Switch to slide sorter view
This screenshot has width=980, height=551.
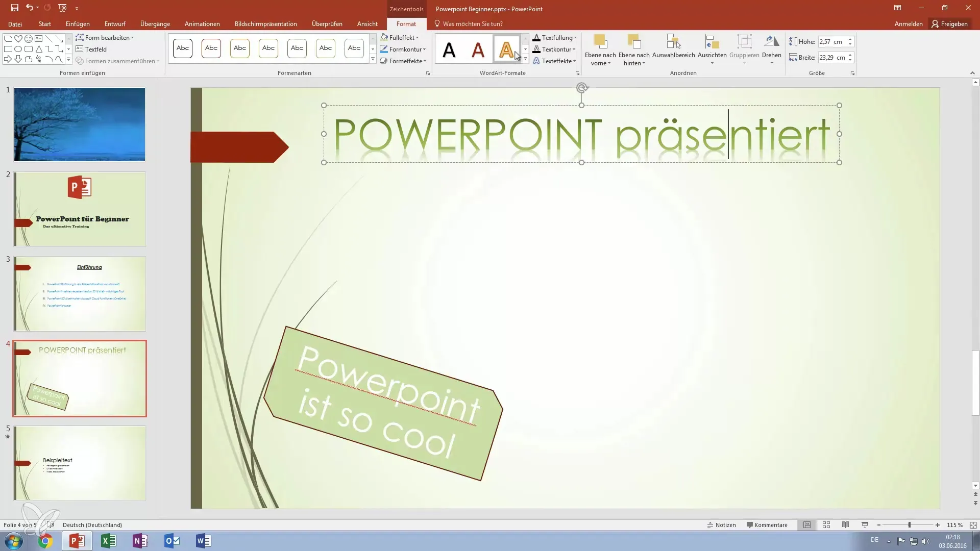click(x=826, y=525)
